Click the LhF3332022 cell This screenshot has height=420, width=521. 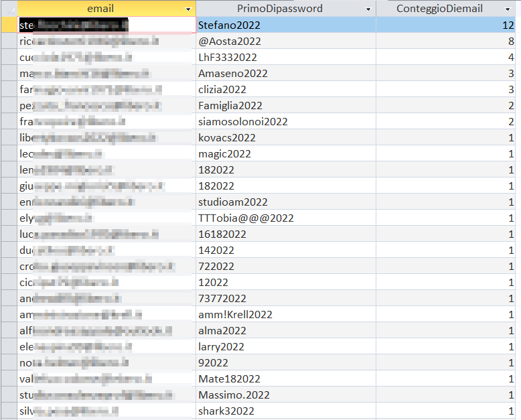tap(285, 57)
